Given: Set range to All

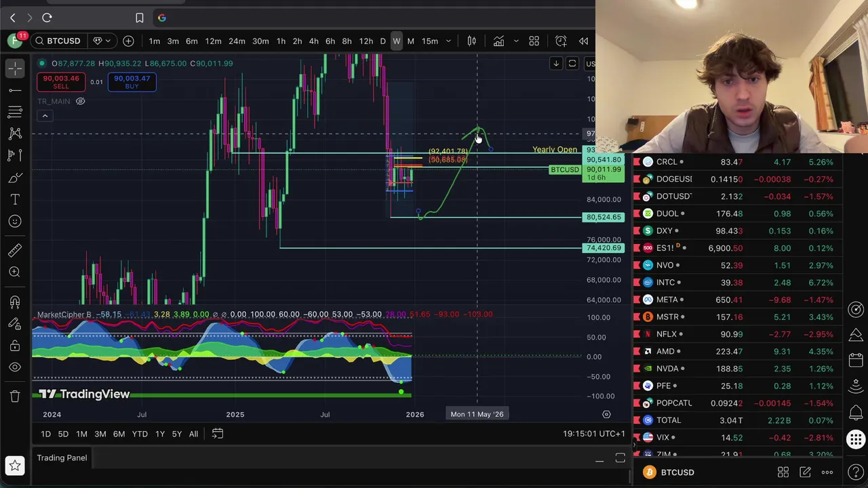Looking at the screenshot, I should (193, 434).
